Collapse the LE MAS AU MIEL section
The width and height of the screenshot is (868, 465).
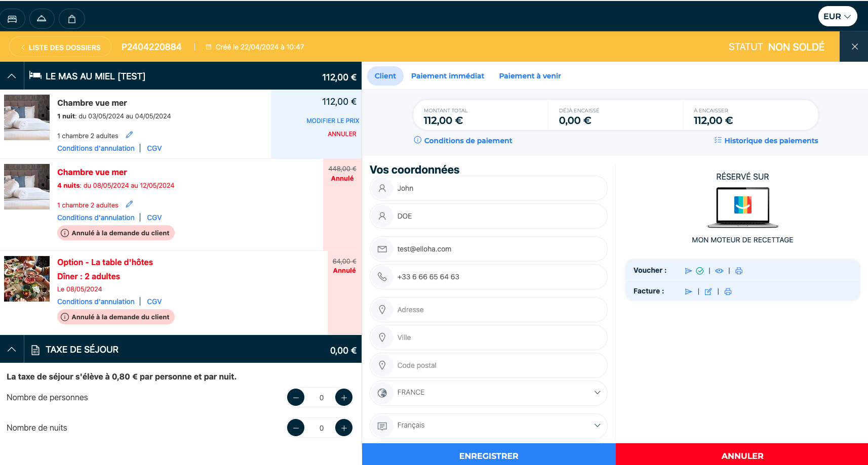click(12, 76)
